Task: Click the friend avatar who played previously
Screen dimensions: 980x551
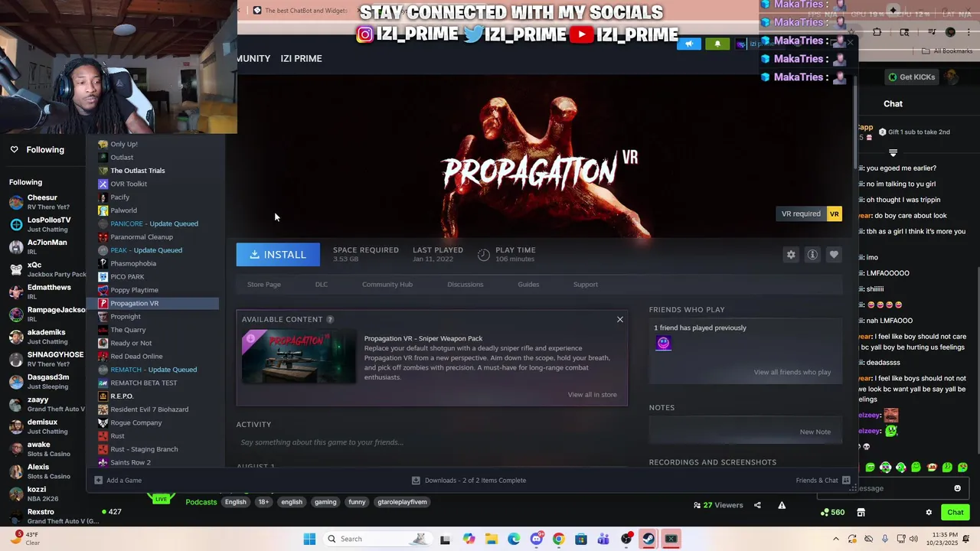Action: 663,344
